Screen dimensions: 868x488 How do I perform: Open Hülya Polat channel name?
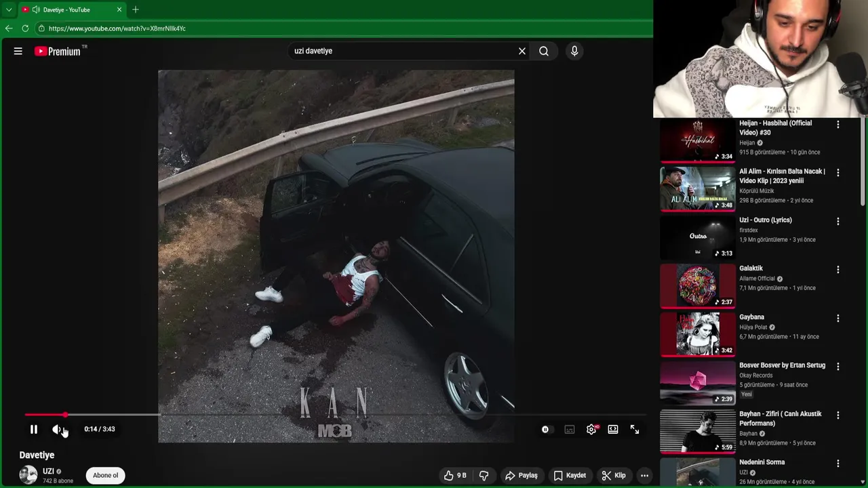pos(753,327)
